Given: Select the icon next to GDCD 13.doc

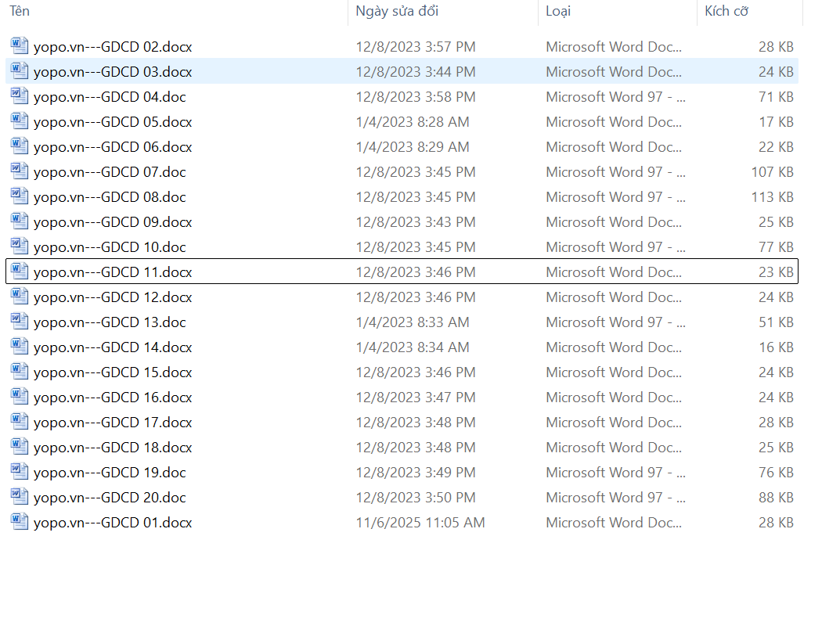Looking at the screenshot, I should pyautogui.click(x=20, y=322).
